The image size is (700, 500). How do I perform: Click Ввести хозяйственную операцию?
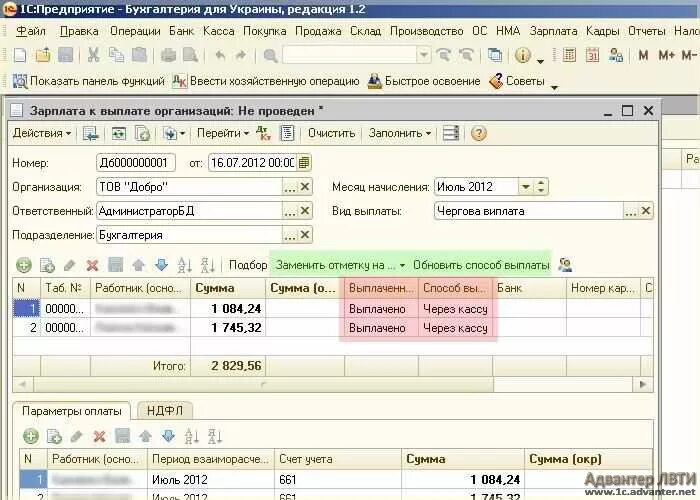[x=266, y=81]
